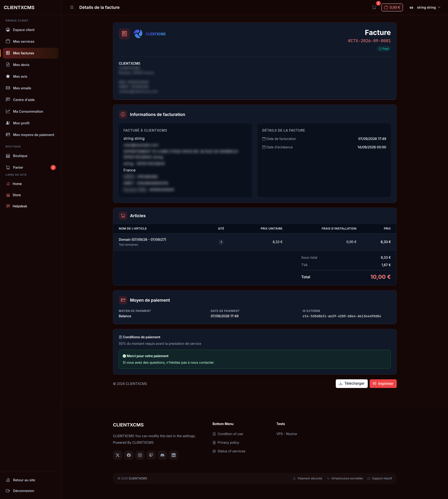
Task: Open Condition of use footer link
Action: [228, 434]
